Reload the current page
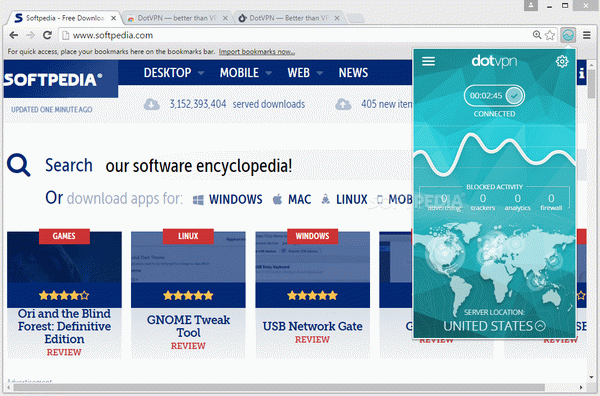This screenshot has height=396, width=600. (47, 35)
